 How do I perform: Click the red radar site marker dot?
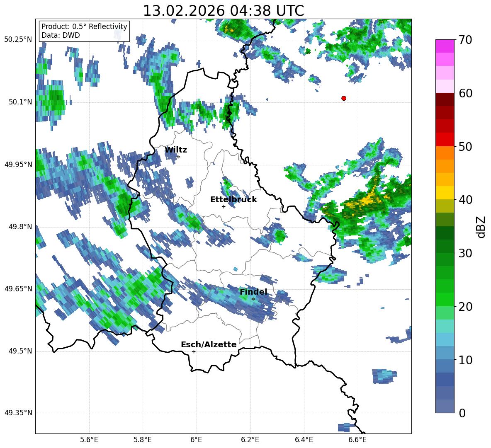[x=344, y=98]
